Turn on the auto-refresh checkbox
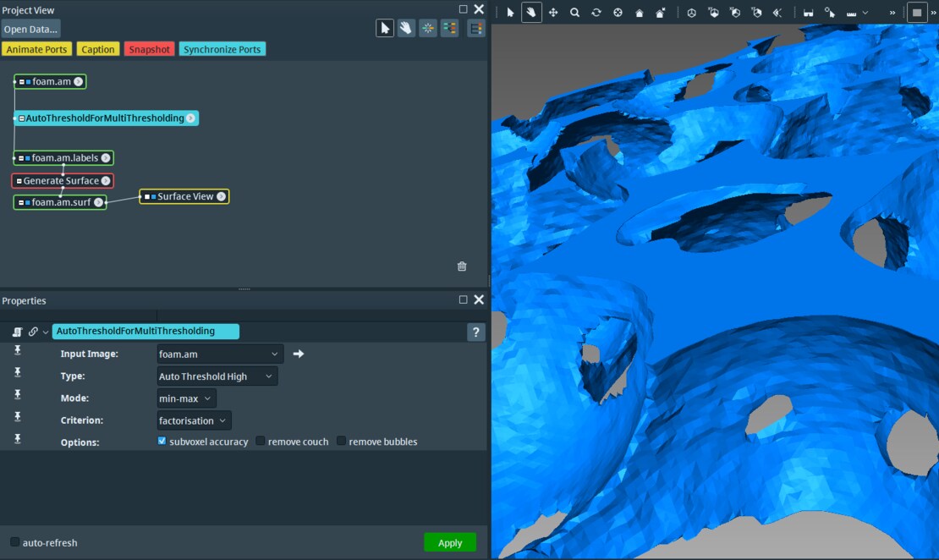Image resolution: width=939 pixels, height=560 pixels. point(14,542)
